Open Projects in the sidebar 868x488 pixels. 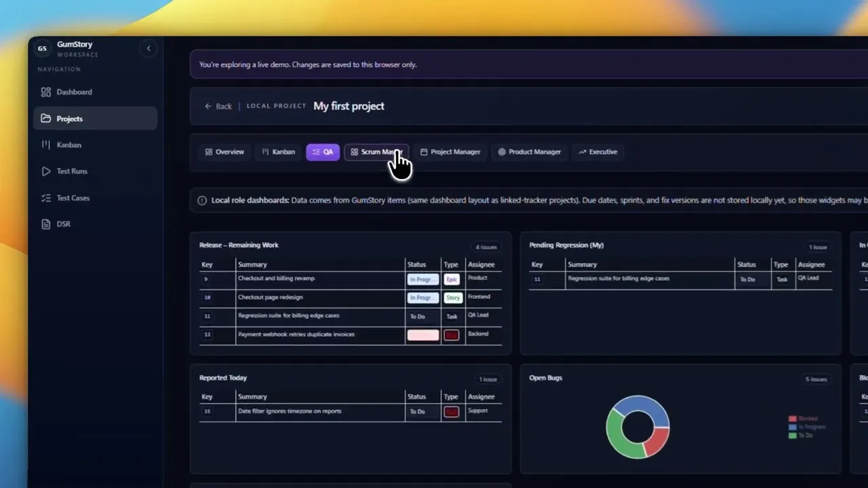[x=95, y=119]
